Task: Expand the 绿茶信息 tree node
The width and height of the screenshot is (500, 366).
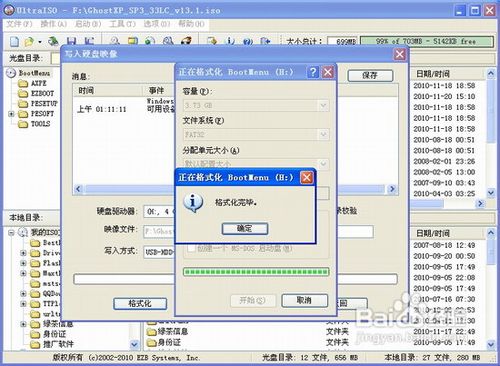Action: tap(23, 324)
